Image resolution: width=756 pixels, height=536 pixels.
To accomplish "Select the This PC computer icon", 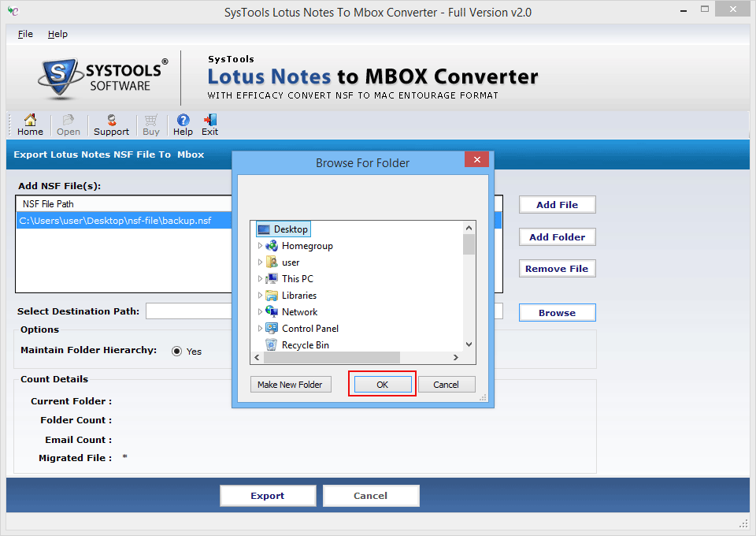I will pyautogui.click(x=272, y=278).
